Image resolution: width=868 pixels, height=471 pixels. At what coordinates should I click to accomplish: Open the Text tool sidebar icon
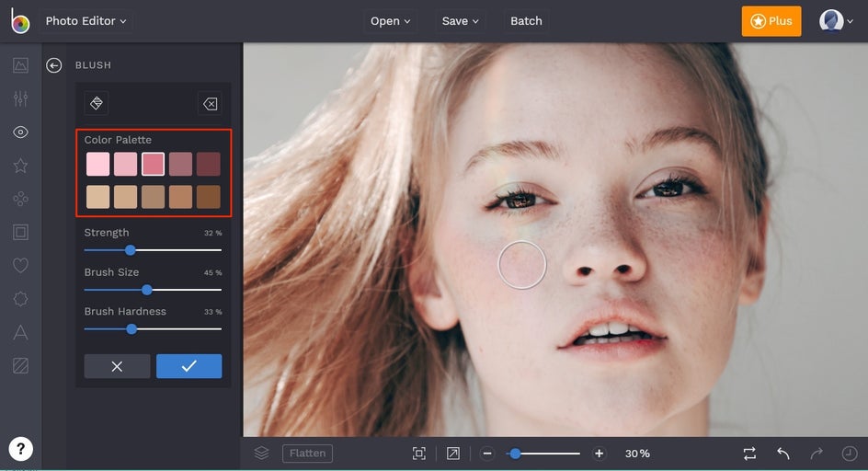[x=20, y=332]
